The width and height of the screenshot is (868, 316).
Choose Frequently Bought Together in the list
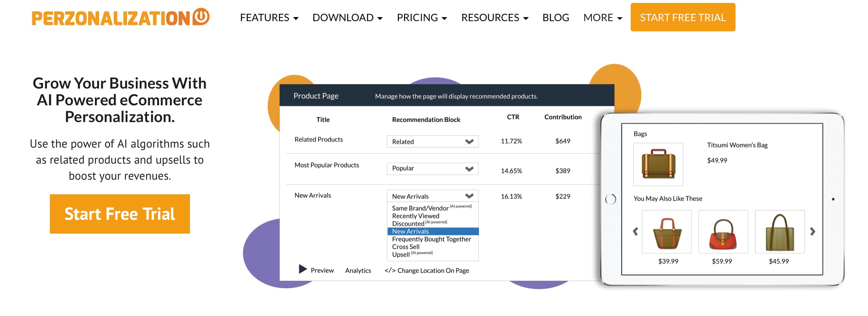point(431,239)
